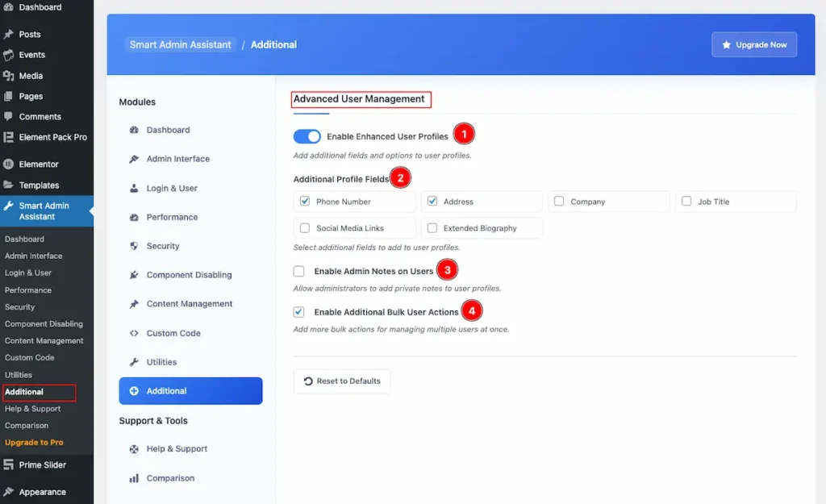826x504 pixels.
Task: Click the Prime Slider icon
Action: [x=8, y=464]
